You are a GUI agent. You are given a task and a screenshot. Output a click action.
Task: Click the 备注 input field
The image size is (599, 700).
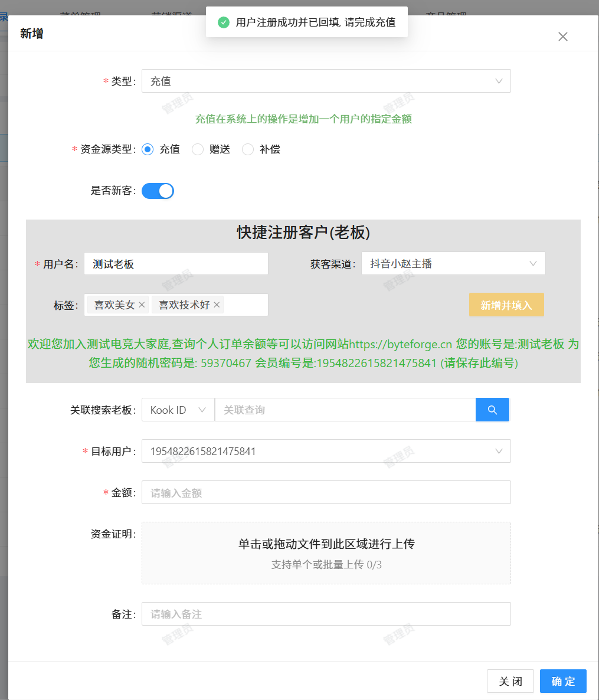[x=326, y=614]
